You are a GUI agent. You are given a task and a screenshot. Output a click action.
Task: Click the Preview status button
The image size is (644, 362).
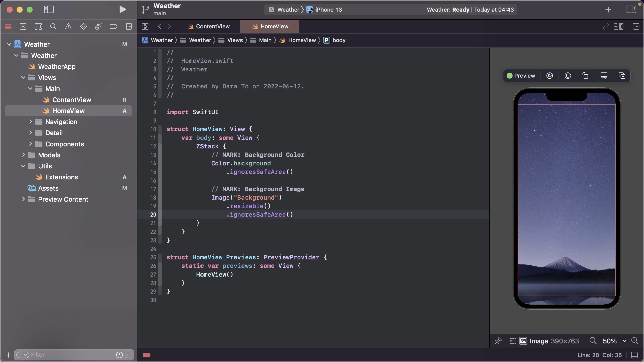pyautogui.click(x=521, y=76)
